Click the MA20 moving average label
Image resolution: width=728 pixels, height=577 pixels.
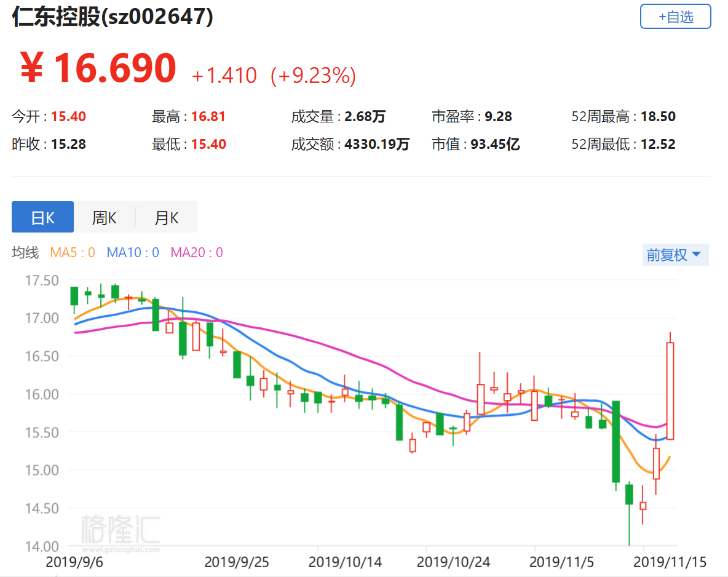click(197, 252)
